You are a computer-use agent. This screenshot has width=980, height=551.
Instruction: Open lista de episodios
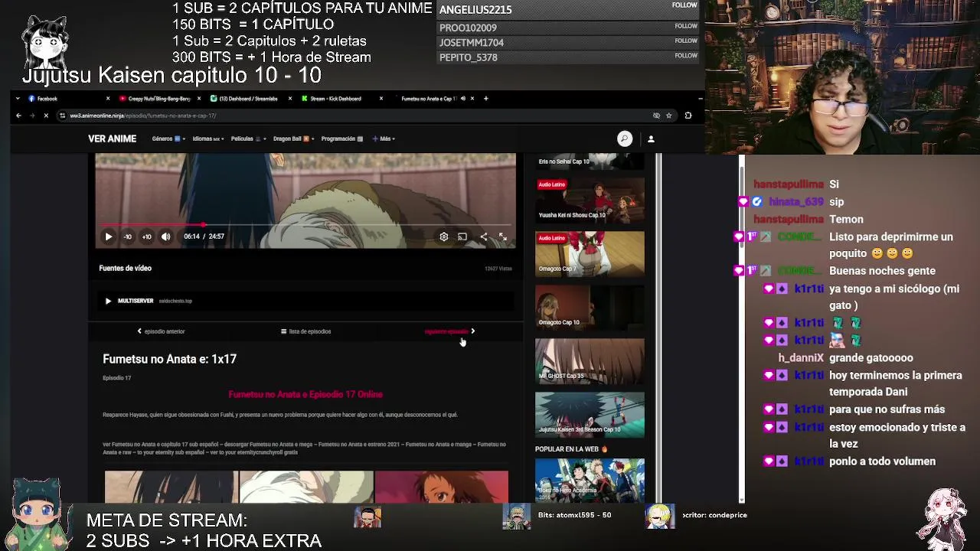pyautogui.click(x=305, y=331)
